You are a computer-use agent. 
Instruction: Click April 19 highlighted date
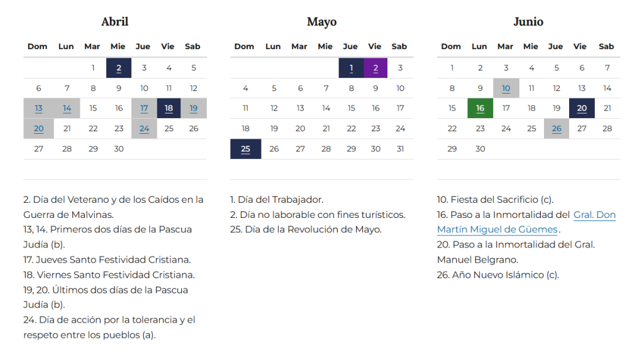coord(194,108)
